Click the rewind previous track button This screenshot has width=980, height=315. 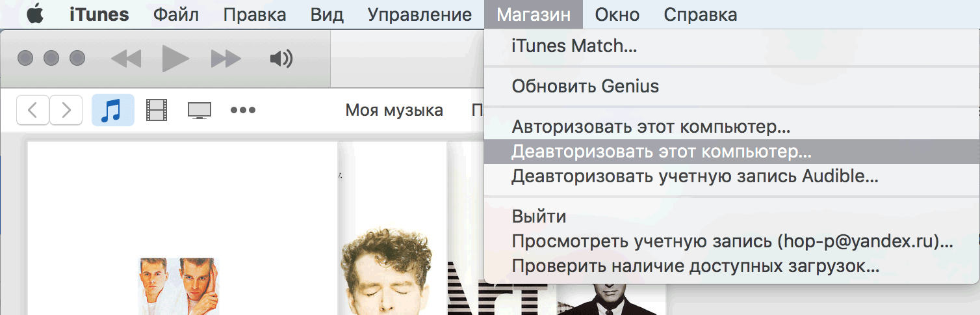126,59
